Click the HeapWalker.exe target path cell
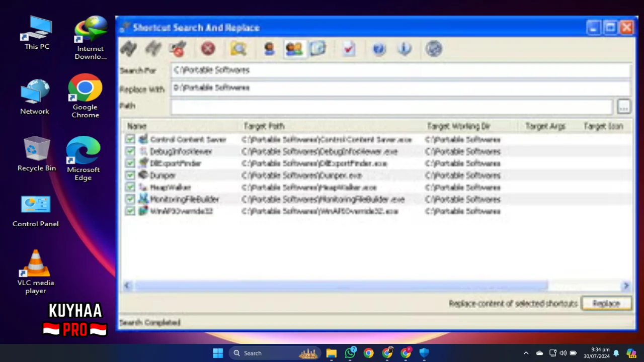The image size is (644, 362). (309, 187)
